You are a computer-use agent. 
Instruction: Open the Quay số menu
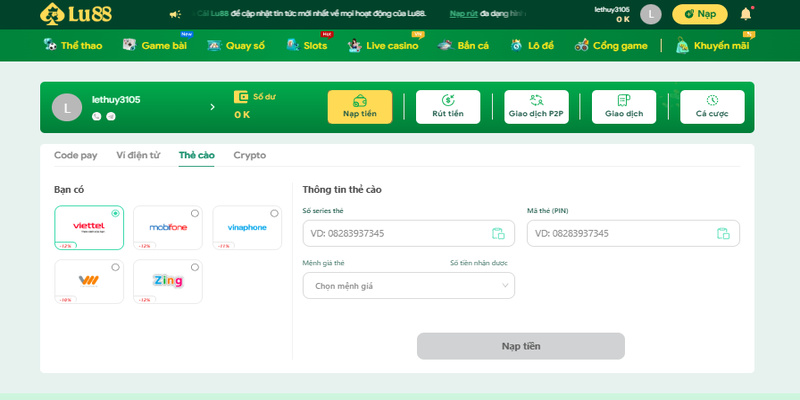[x=245, y=45]
